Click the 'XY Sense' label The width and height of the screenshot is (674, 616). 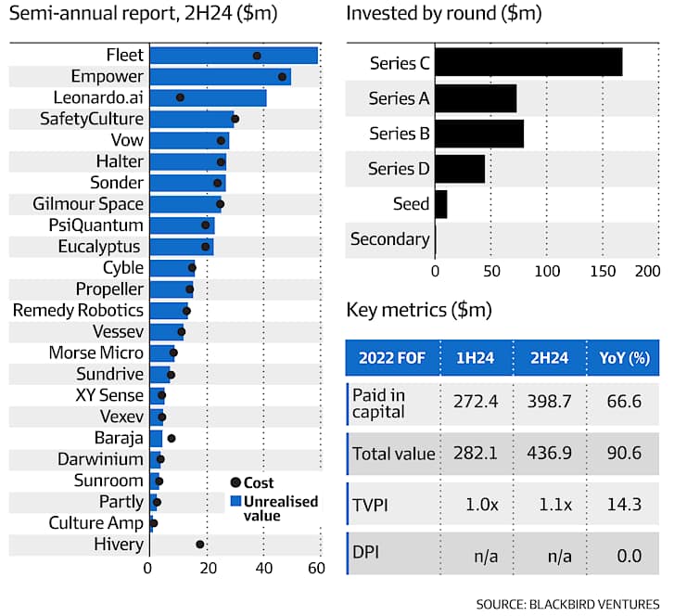click(x=109, y=395)
